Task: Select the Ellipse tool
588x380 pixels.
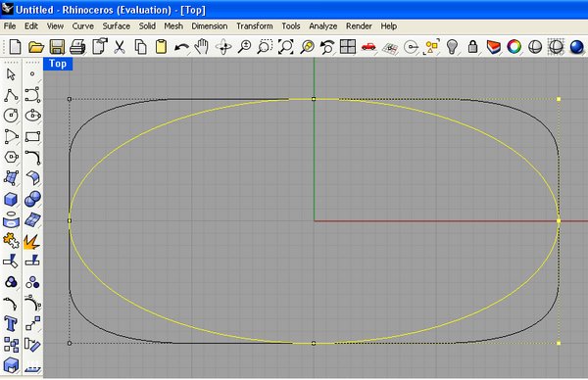Action: pyautogui.click(x=32, y=116)
